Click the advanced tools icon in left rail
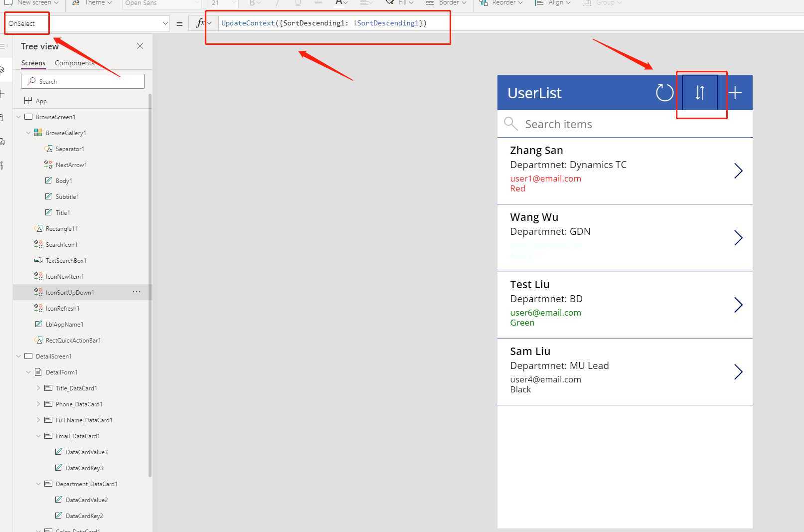Image resolution: width=804 pixels, height=532 pixels. 1,165
